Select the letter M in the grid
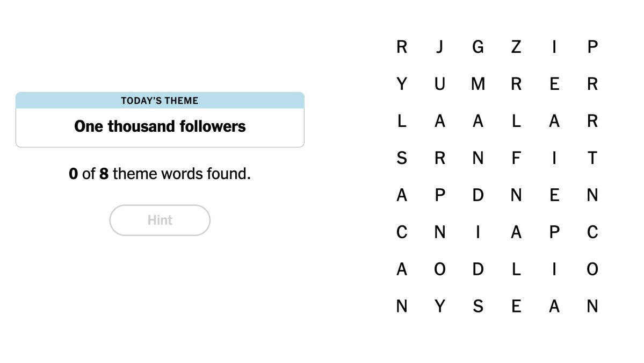This screenshot has height=363, width=644. coord(477,84)
